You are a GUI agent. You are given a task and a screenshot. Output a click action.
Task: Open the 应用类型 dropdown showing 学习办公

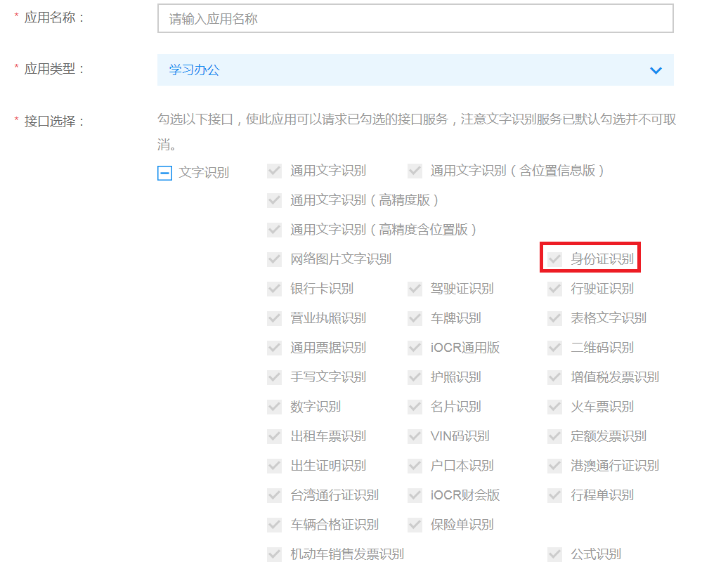click(x=415, y=70)
